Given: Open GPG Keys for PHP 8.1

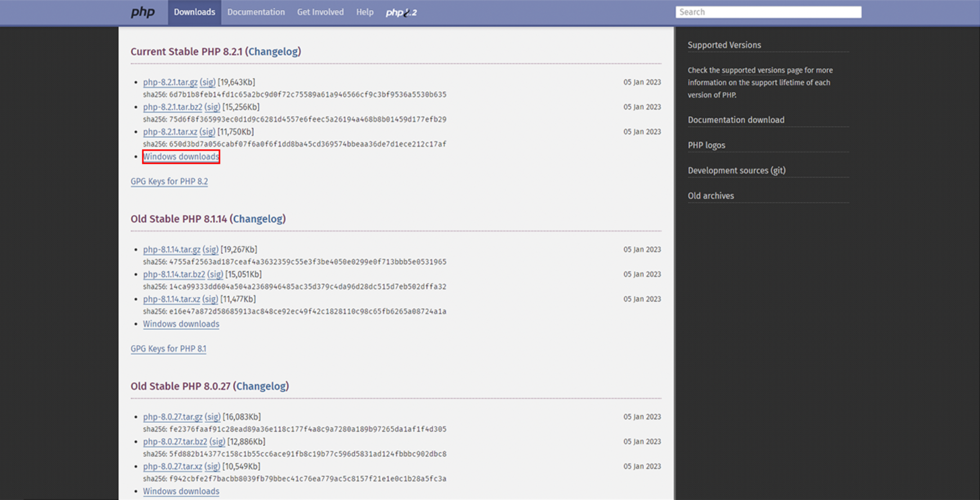Looking at the screenshot, I should (168, 349).
